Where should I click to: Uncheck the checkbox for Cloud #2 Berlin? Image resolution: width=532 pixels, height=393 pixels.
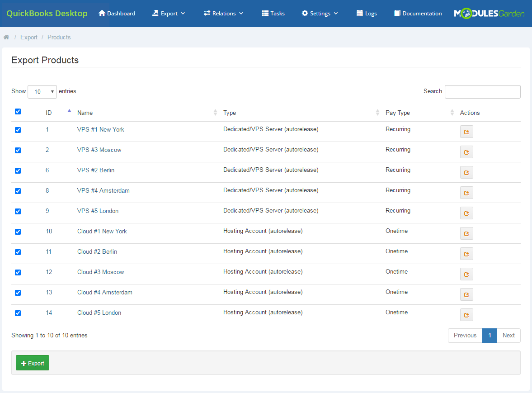coord(18,252)
